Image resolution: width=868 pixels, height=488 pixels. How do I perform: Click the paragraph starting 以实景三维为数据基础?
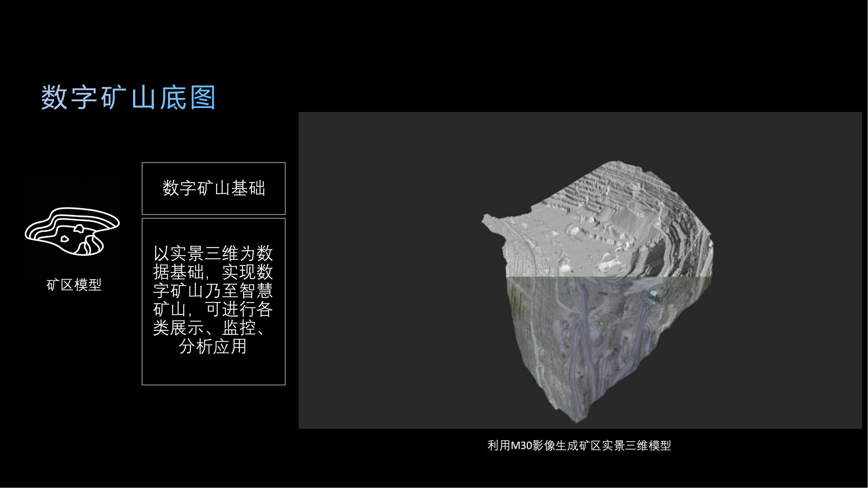[213, 290]
